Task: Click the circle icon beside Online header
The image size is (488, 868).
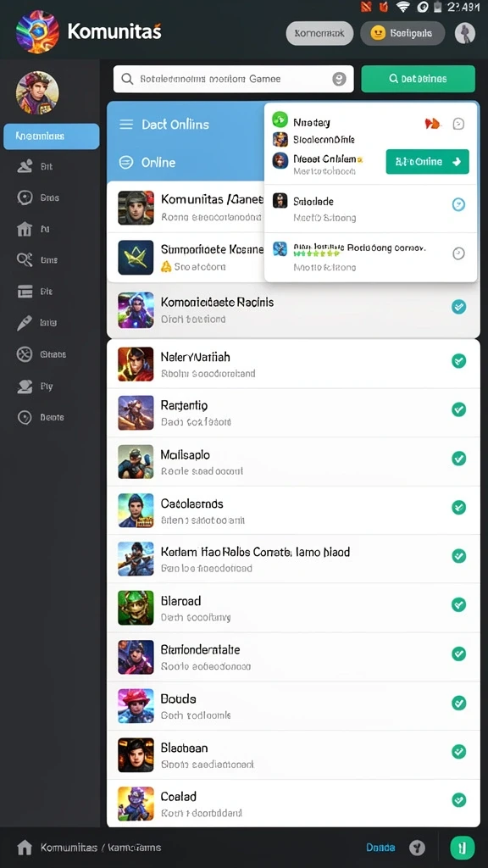Action: (126, 162)
